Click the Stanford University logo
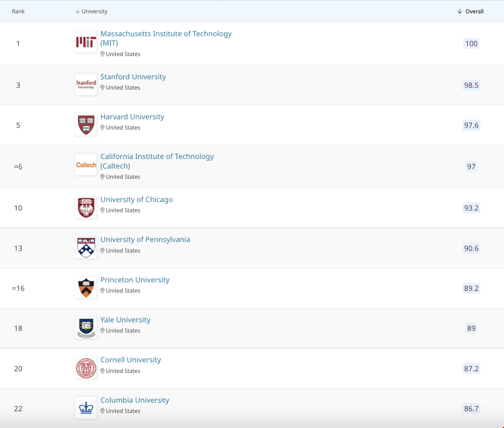 pos(86,84)
